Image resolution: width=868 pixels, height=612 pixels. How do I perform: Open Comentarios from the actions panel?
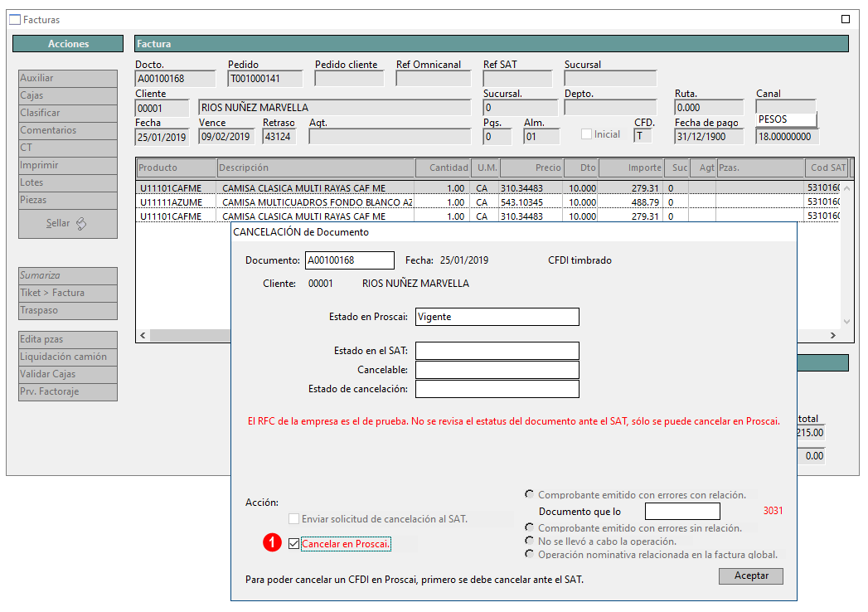click(x=67, y=130)
